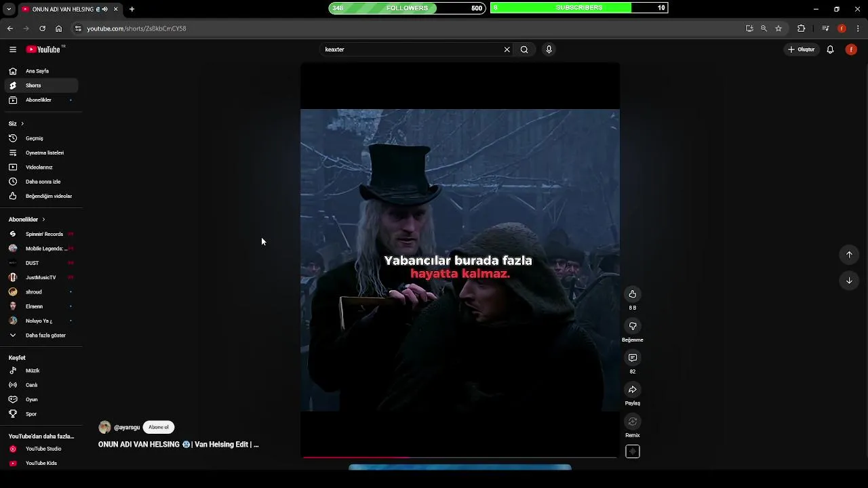The width and height of the screenshot is (868, 488).
Task: Close the ONUN ADI VAN HELSING tab
Action: [x=115, y=9]
